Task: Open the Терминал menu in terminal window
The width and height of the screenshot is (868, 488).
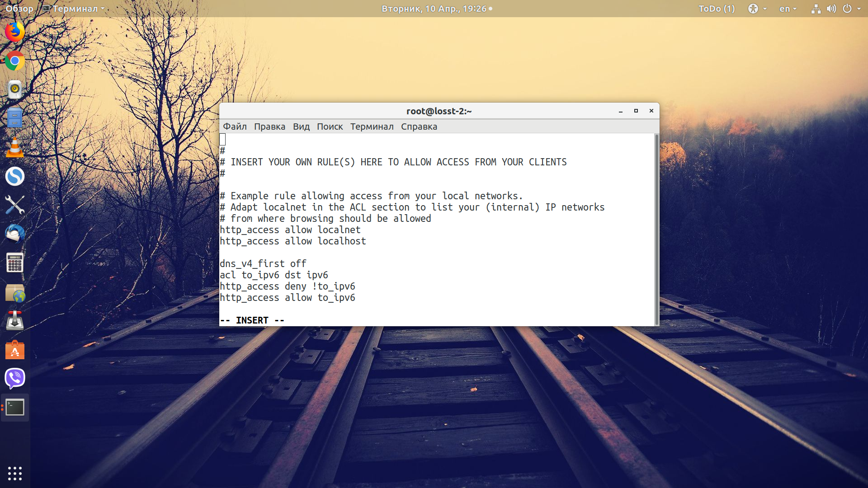Action: (372, 127)
